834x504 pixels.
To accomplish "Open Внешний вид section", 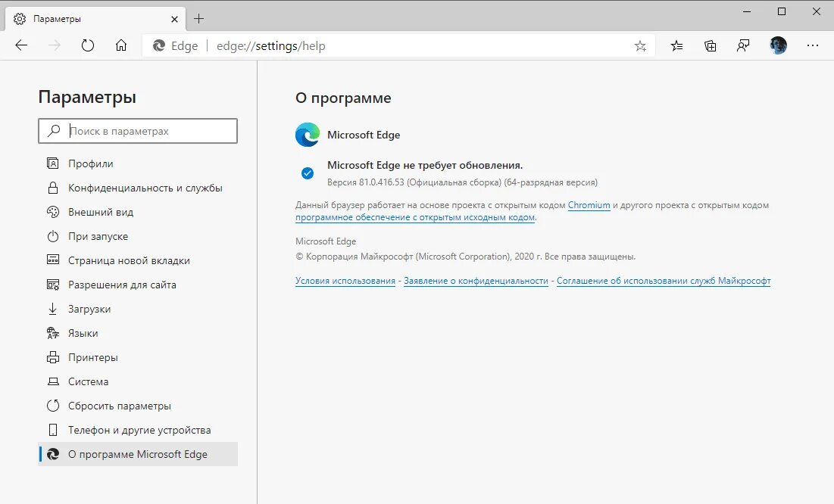I will (x=138, y=212).
